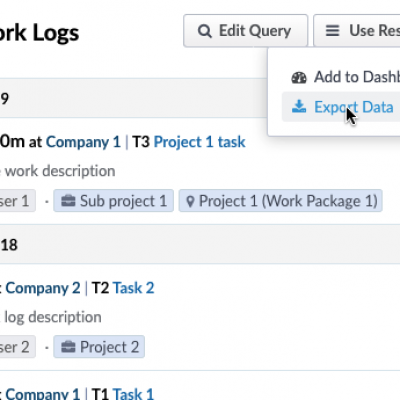Image resolution: width=400 pixels, height=400 pixels.
Task: Open the Company 2 link
Action: click(x=43, y=288)
